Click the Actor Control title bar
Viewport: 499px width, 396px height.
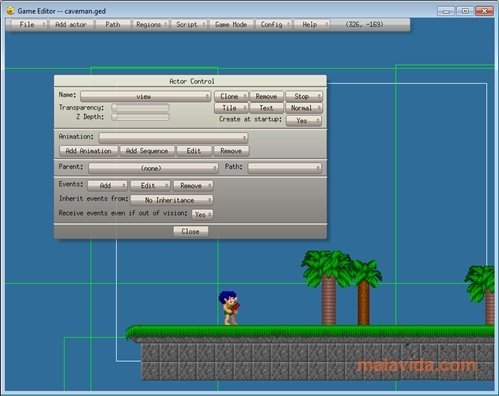point(190,81)
